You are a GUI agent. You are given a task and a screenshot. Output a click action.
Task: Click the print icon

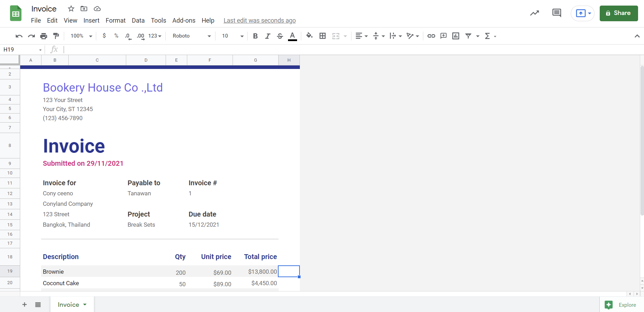tap(44, 36)
